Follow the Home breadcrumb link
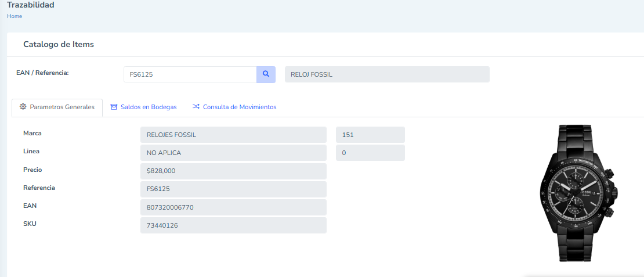The image size is (644, 277). tap(15, 16)
